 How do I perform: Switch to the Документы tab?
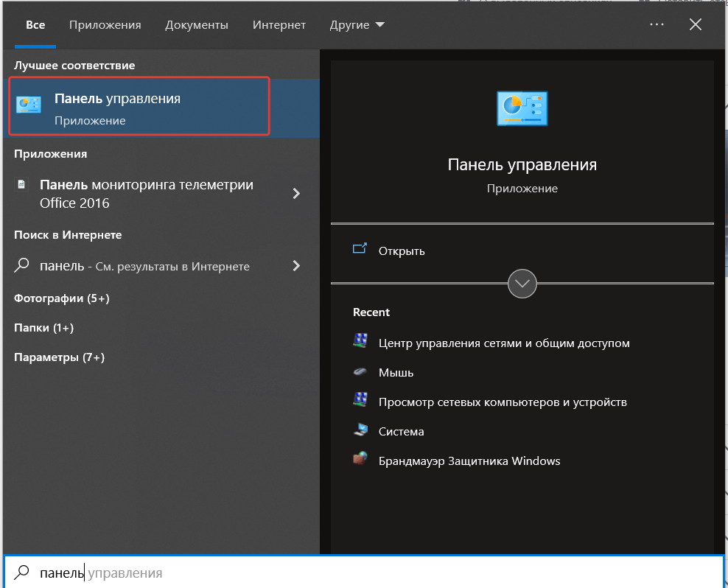[197, 25]
